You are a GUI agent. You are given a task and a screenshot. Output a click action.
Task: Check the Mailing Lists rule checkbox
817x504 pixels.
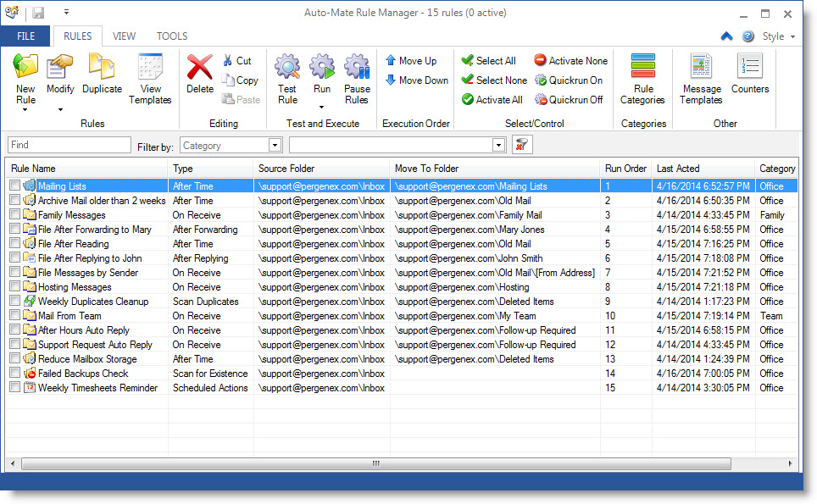point(14,186)
